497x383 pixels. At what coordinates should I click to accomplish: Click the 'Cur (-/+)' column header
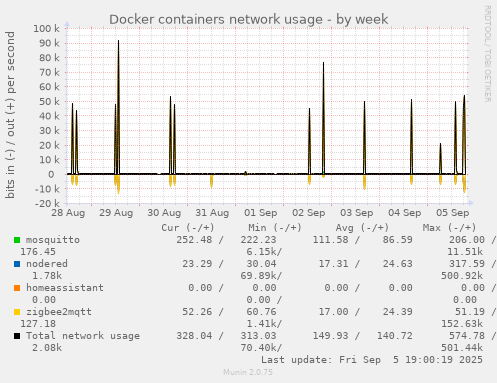click(188, 228)
